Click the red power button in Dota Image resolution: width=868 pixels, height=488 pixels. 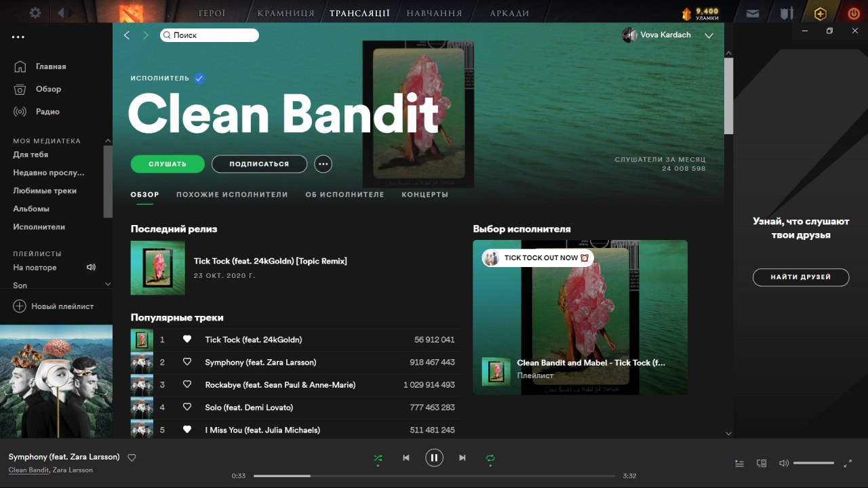point(854,13)
